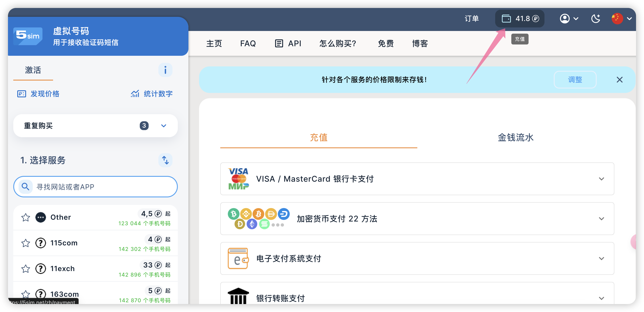The image size is (644, 312).
Task: Open the 免费 free numbers page
Action: pyautogui.click(x=385, y=44)
